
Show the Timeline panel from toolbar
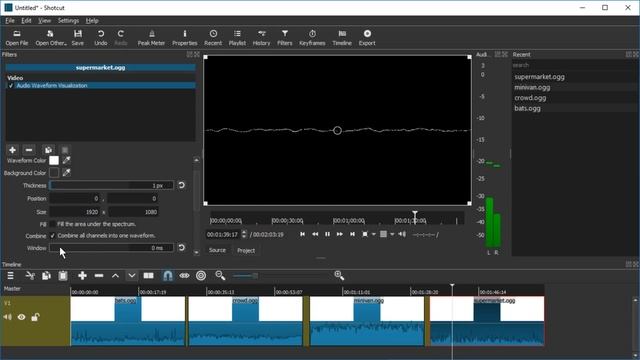[x=342, y=38]
